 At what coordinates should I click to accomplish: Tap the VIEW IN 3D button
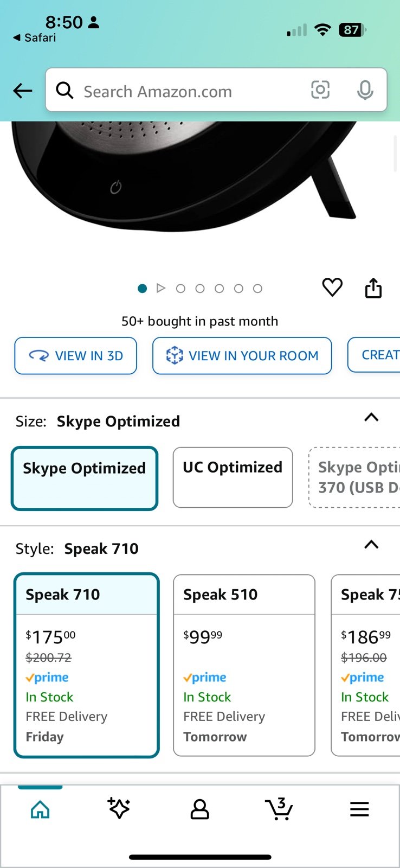tap(76, 356)
